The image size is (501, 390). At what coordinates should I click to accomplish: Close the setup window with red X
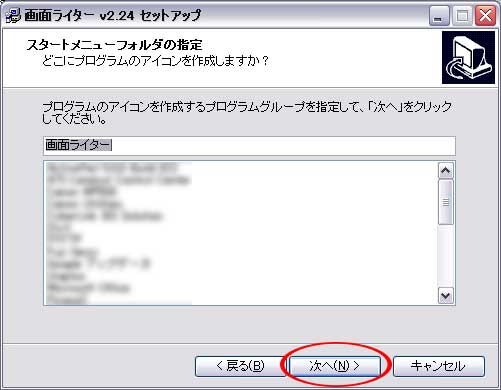485,15
